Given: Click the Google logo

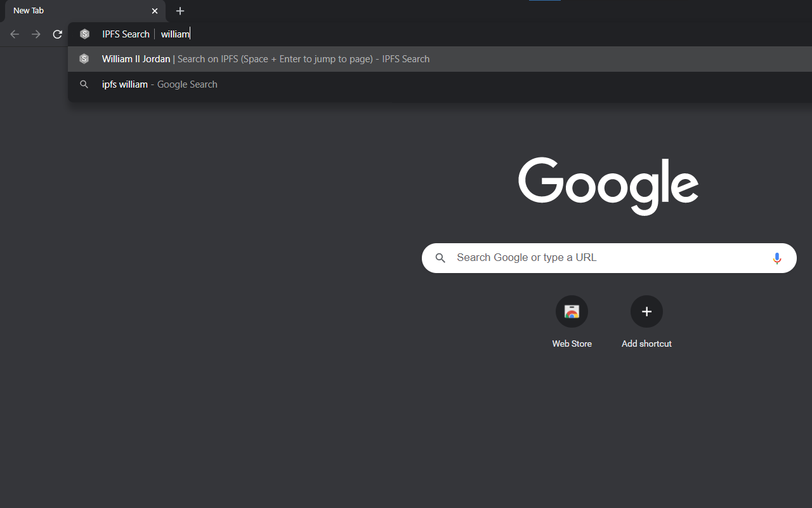Looking at the screenshot, I should (608, 186).
